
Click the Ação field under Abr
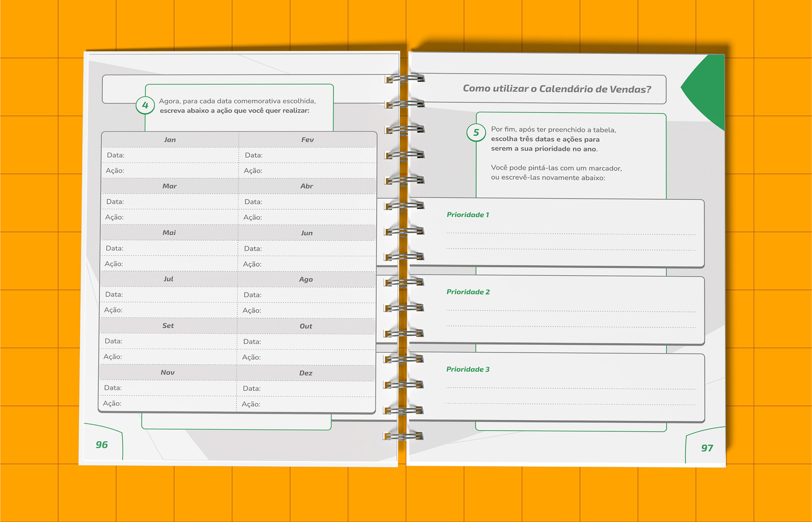307,217
